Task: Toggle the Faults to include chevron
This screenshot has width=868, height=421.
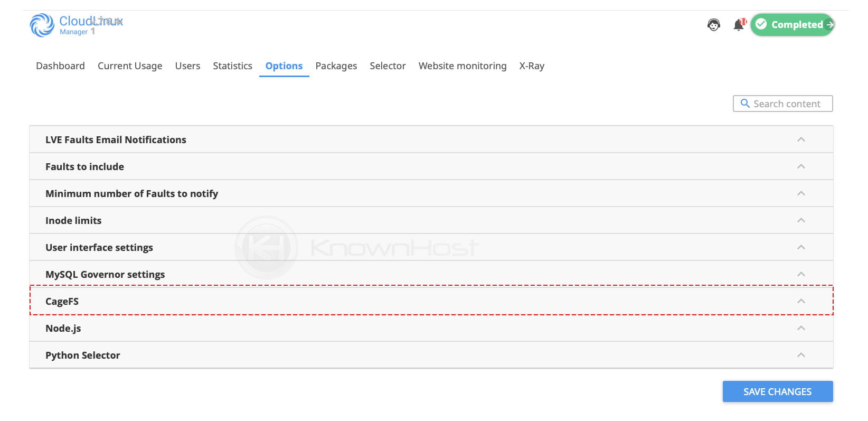Action: coord(800,166)
